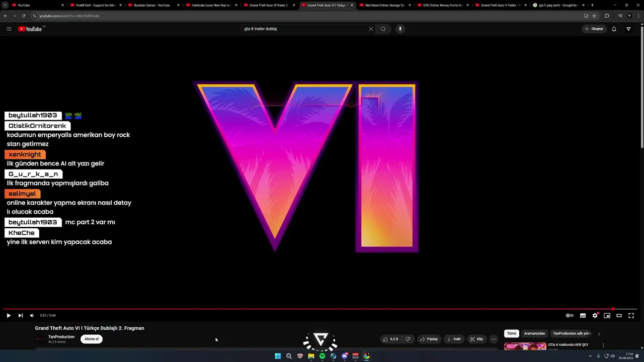This screenshot has width=644, height=362.
Task: Open Discord from the taskbar
Action: 345,356
